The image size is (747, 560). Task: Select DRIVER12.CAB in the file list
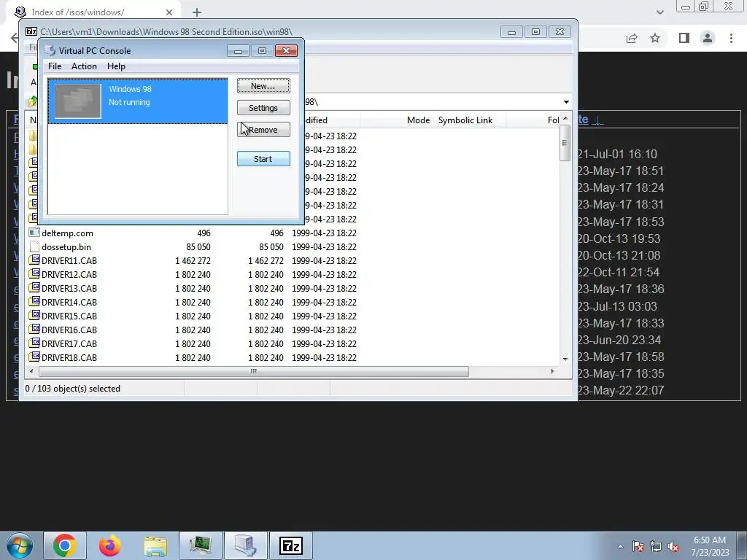pyautogui.click(x=69, y=274)
